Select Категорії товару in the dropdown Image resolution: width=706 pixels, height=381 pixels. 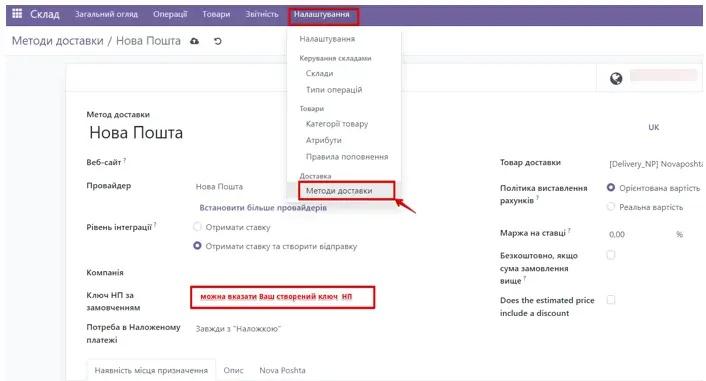tap(337, 124)
